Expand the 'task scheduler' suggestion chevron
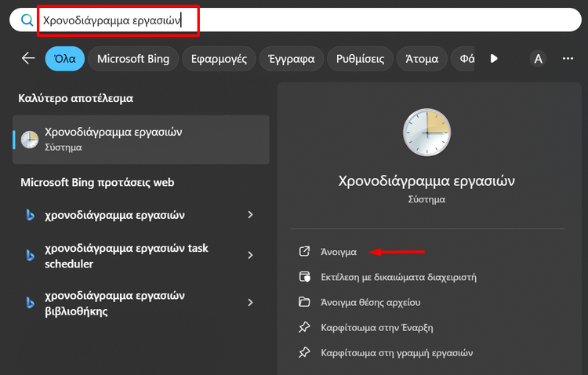The width and height of the screenshot is (588, 375). [251, 255]
